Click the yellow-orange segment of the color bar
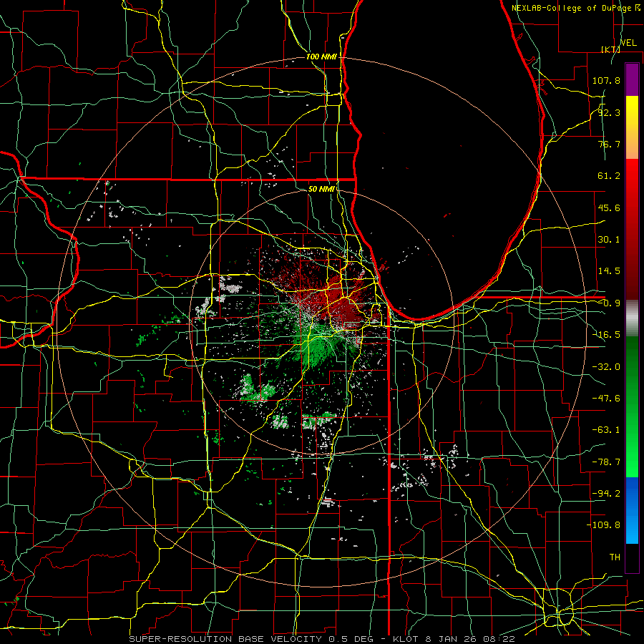Image resolution: width=644 pixels, height=644 pixels. (632, 127)
